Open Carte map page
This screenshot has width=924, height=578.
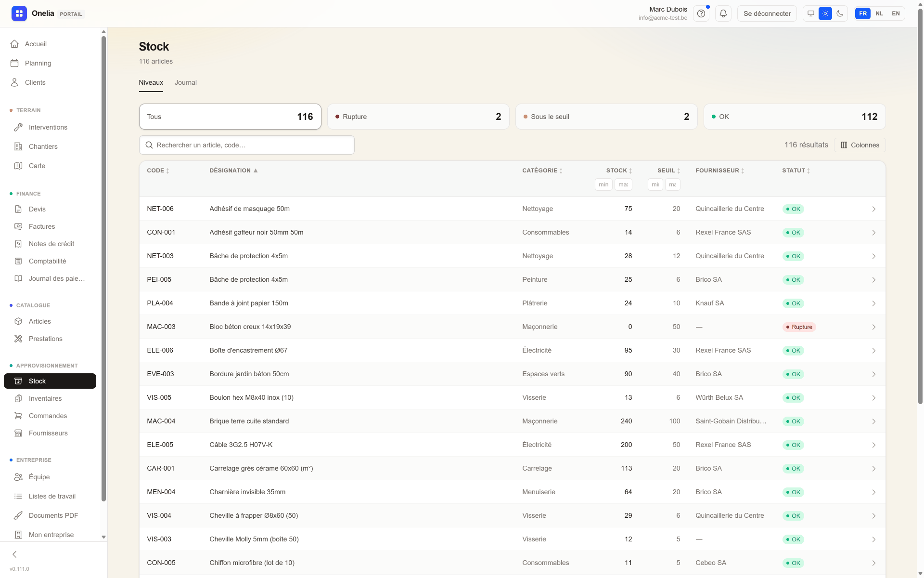pos(50,166)
